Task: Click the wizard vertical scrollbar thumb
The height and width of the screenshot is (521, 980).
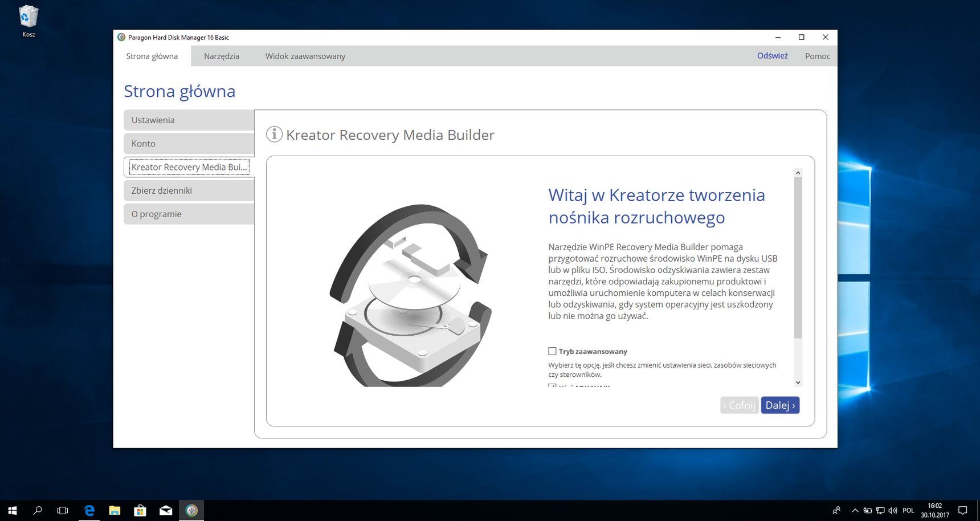Action: (798, 257)
